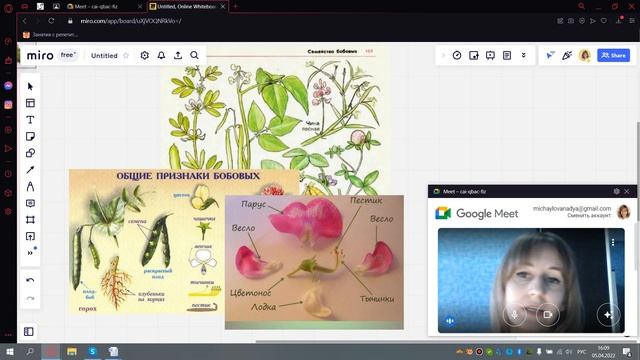This screenshot has width=640, height=360.
Task: Click the miro.com address bar
Action: coord(131,21)
